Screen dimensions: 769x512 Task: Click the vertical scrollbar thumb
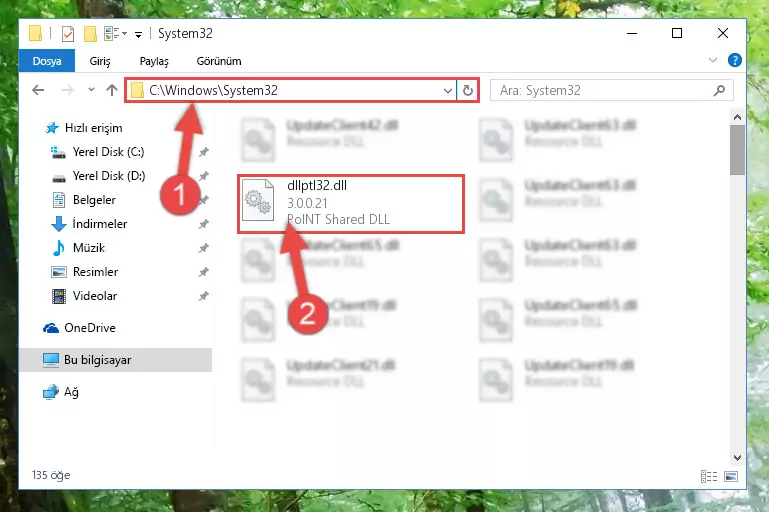[x=737, y=150]
